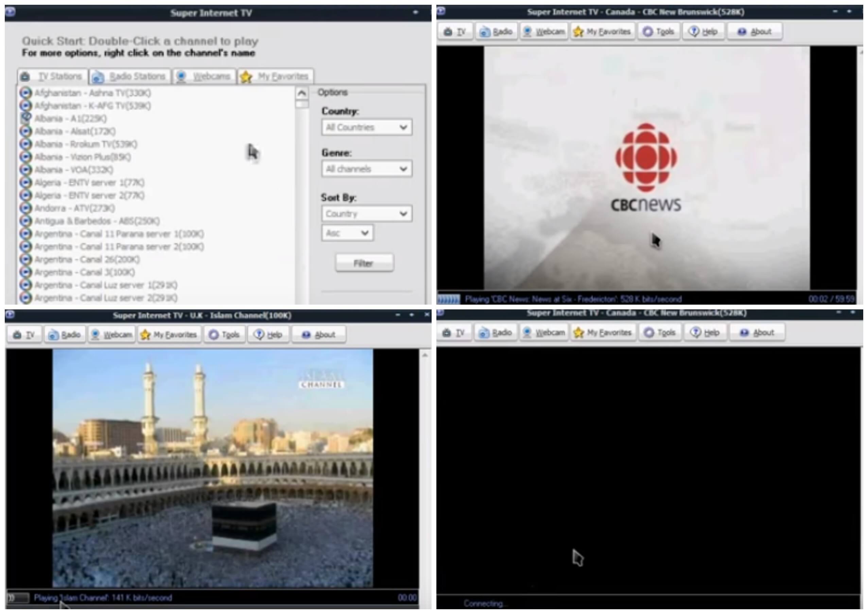Image resolution: width=868 pixels, height=614 pixels.
Task: Open Help in the Connecting window
Action: [705, 333]
